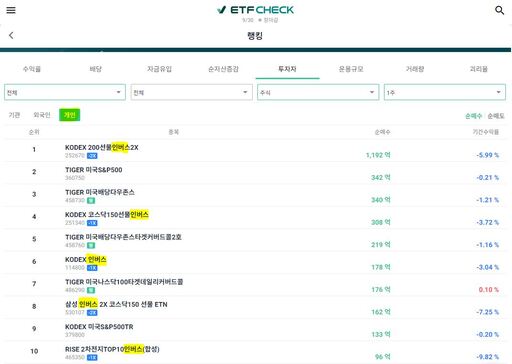
Task: Switch to the 배당 tab
Action: [x=96, y=69]
